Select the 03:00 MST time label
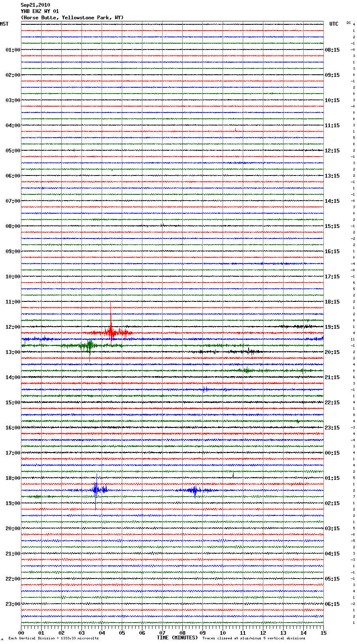Screen dimensions: 357x644 click(x=13, y=100)
